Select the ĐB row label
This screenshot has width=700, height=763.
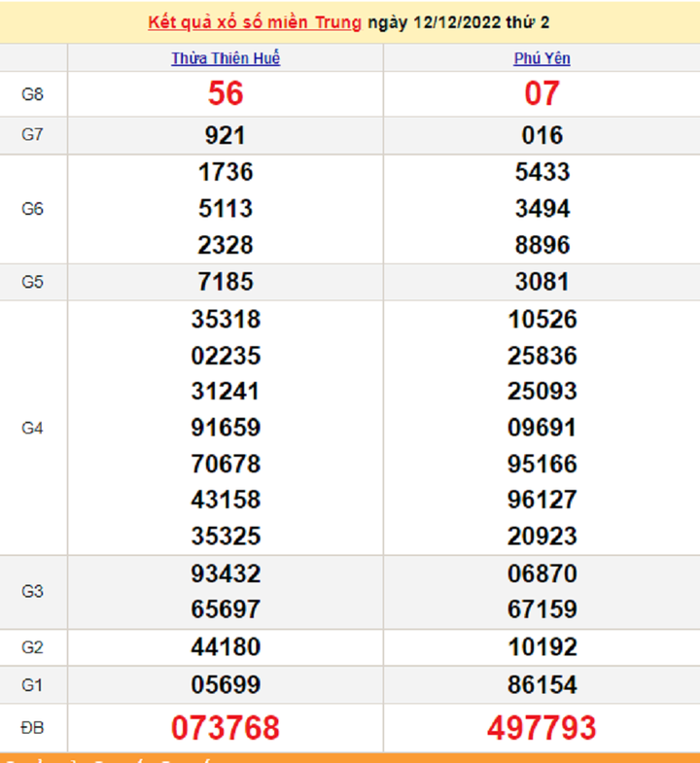click(x=33, y=727)
